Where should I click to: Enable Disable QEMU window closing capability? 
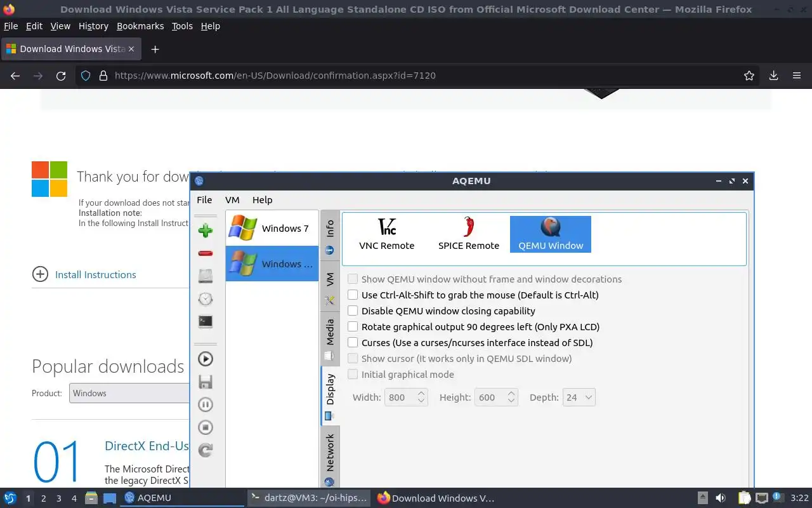coord(353,311)
